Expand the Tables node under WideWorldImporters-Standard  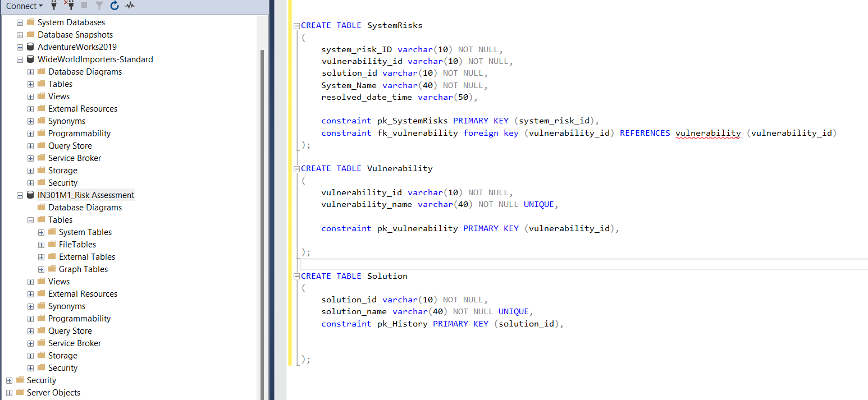[30, 84]
